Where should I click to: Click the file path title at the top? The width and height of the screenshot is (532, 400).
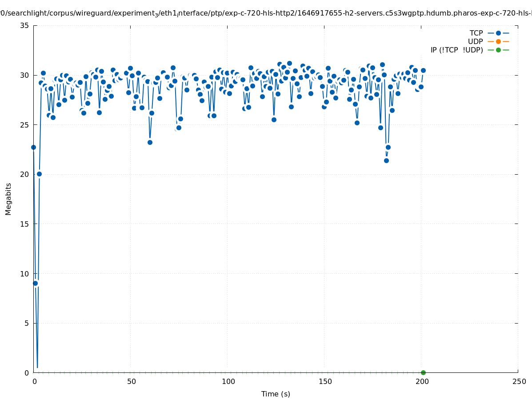[x=266, y=13]
